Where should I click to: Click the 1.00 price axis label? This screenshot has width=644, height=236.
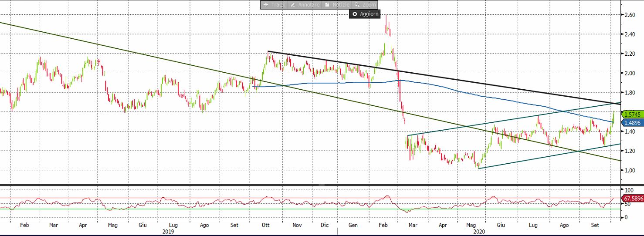(630, 170)
